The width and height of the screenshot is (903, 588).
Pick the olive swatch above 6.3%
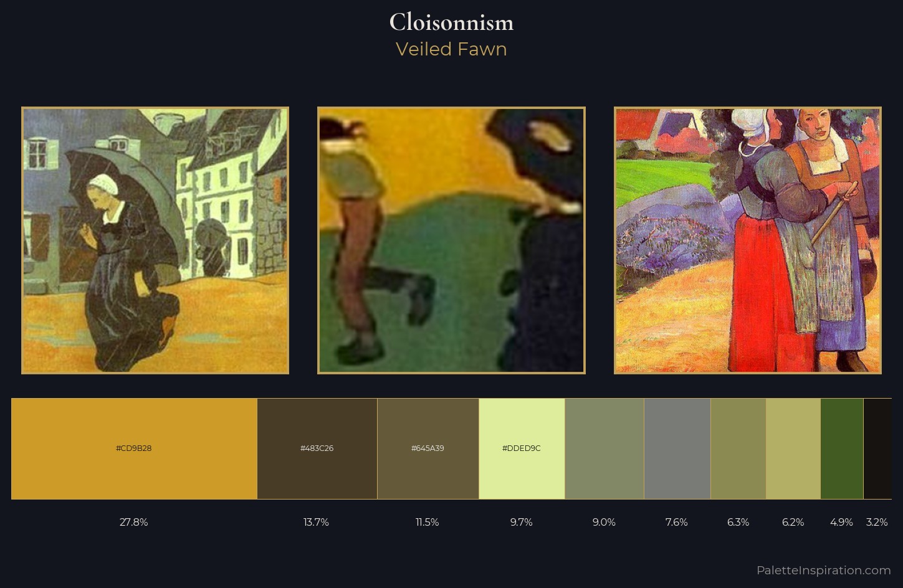click(738, 448)
